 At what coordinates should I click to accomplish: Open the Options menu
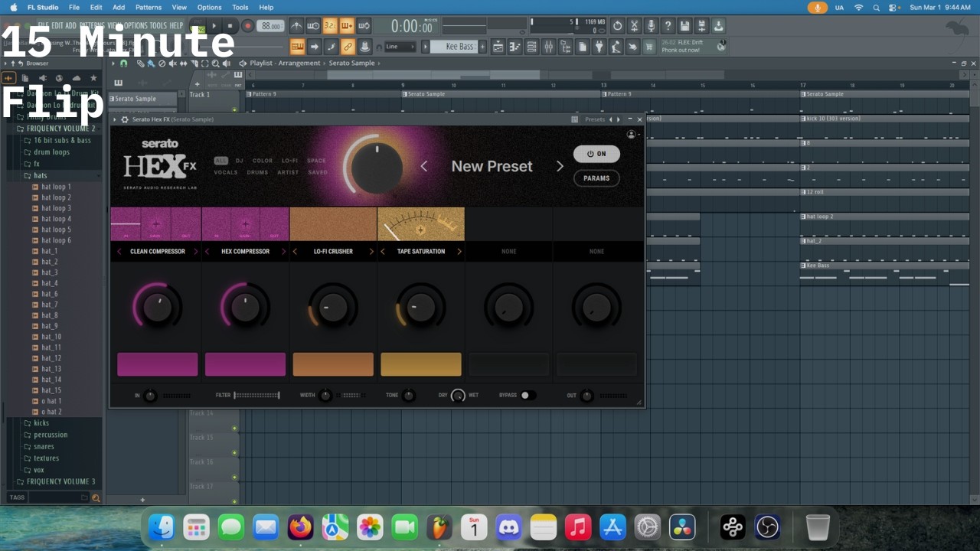pos(209,7)
